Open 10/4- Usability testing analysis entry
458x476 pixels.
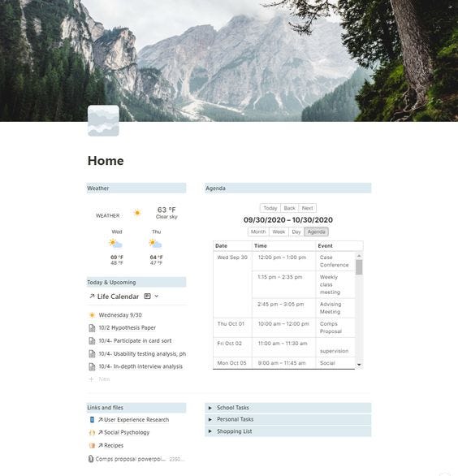pos(142,354)
